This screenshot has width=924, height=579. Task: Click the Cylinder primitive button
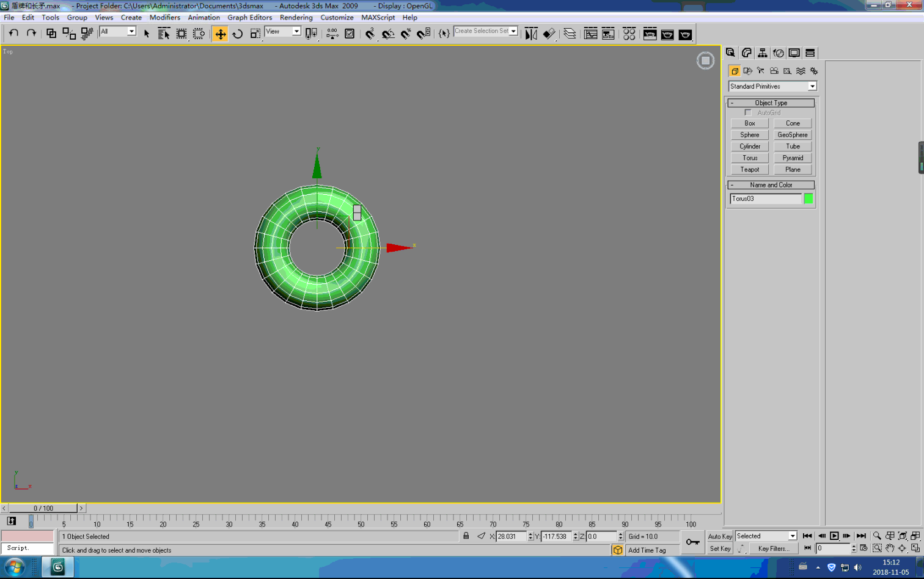click(x=750, y=147)
